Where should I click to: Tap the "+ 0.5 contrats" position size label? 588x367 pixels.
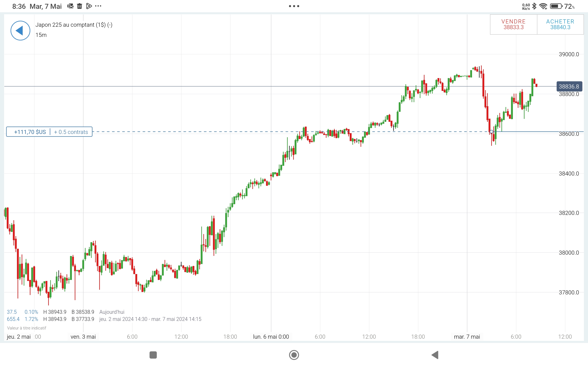71,132
